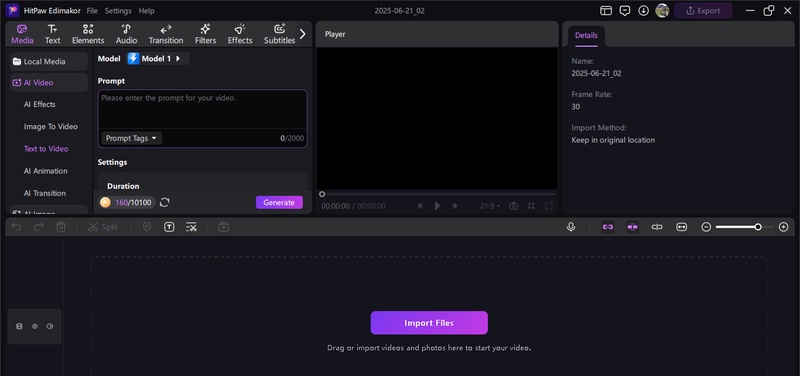Toggle the player crop guide icon
The image size is (800, 376).
click(x=531, y=206)
